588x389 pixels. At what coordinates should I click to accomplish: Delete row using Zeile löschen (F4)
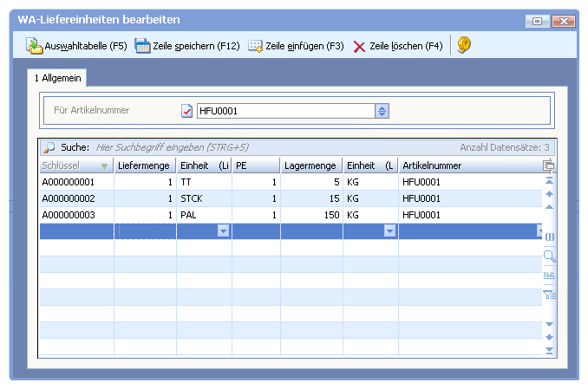(x=398, y=46)
